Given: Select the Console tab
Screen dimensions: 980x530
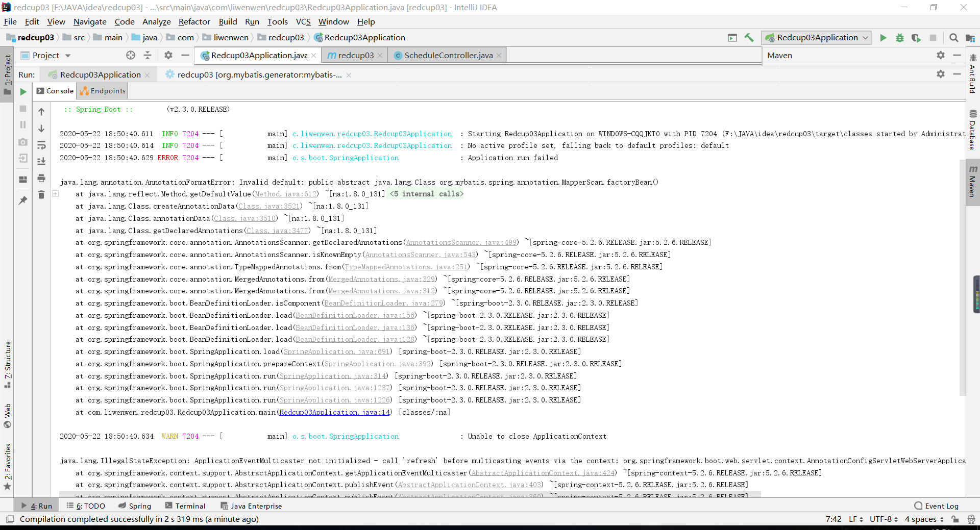Looking at the screenshot, I should [x=55, y=91].
